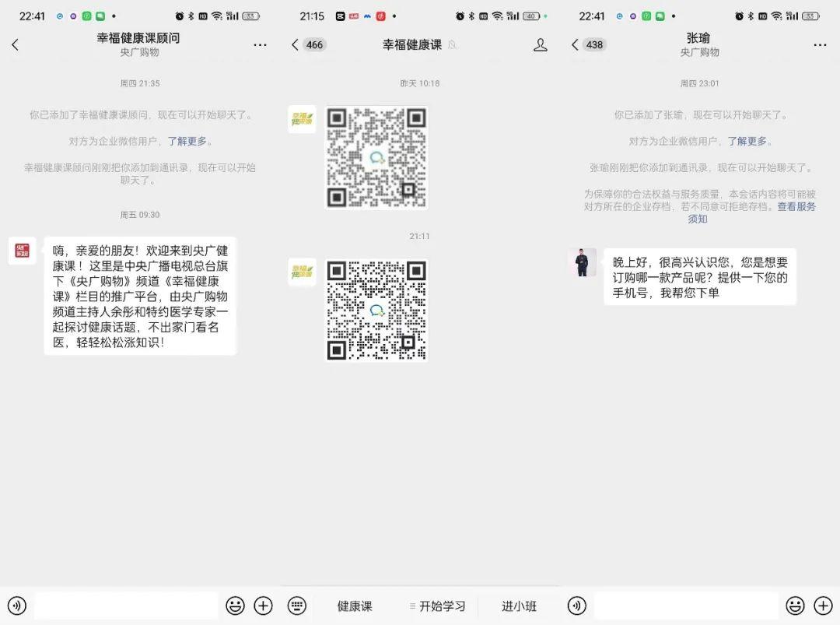Switch to keyboard input in 幸福健康课 chat
This screenshot has height=625, width=840.
click(298, 606)
